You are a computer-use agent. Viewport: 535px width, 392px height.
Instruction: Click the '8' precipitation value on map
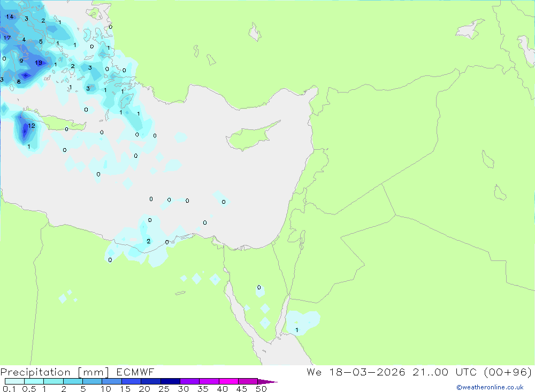coord(19,81)
